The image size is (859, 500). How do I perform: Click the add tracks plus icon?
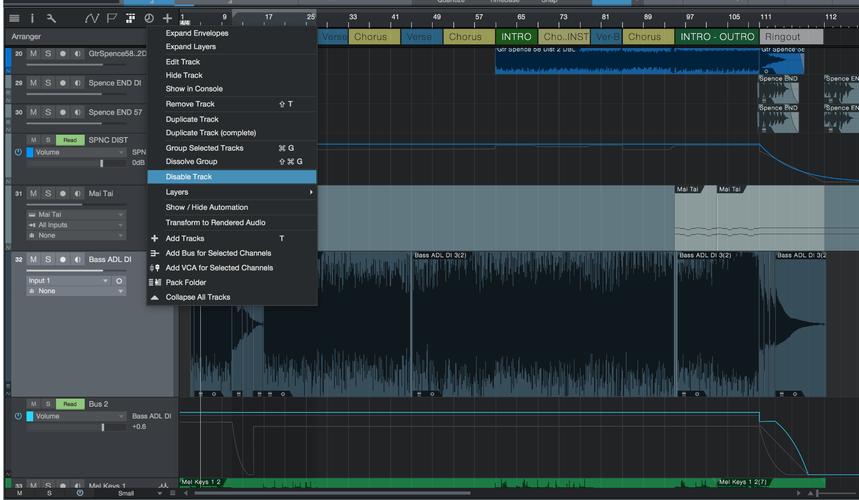coord(167,19)
